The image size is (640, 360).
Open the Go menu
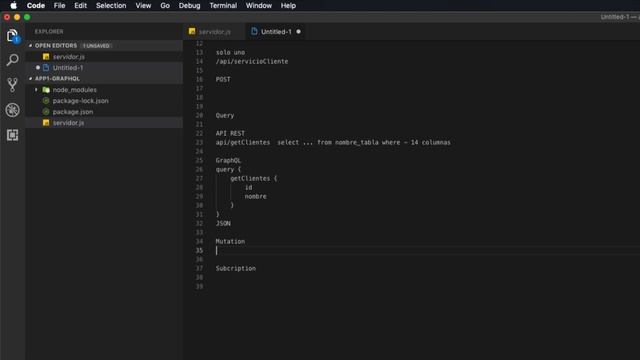tap(165, 5)
